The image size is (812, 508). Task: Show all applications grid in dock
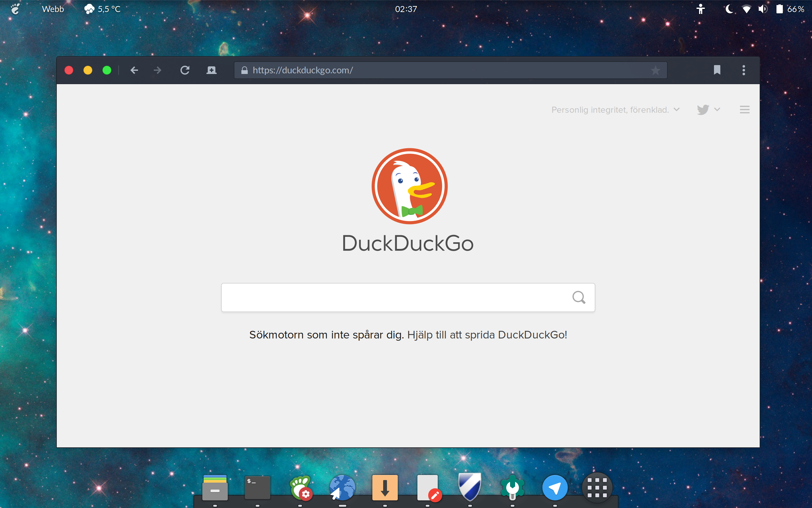pyautogui.click(x=597, y=487)
